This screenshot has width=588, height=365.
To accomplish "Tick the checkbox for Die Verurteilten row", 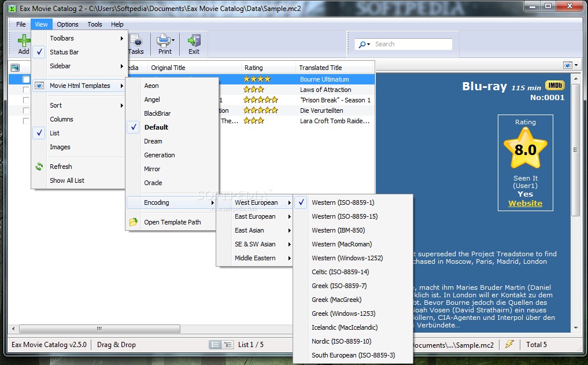I will tap(26, 110).
